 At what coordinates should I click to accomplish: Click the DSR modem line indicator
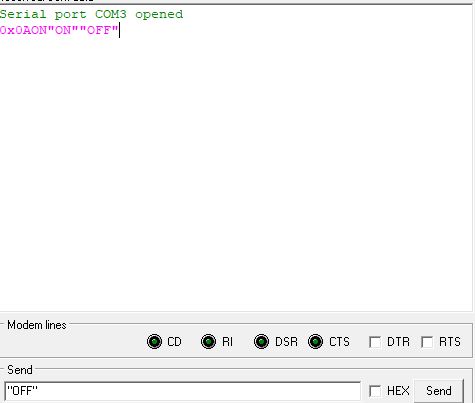click(x=261, y=342)
